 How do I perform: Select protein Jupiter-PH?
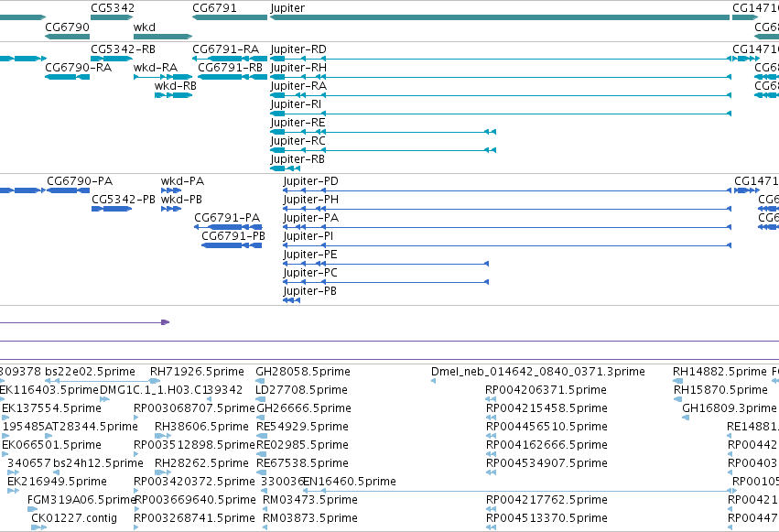(507, 209)
